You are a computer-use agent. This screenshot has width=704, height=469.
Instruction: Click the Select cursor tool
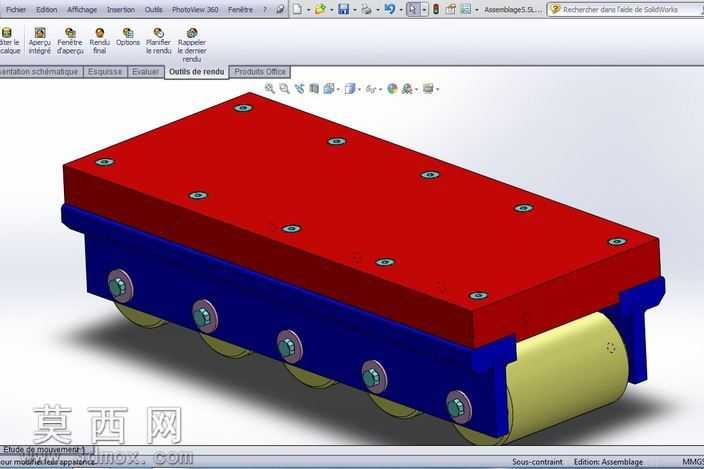tap(413, 9)
